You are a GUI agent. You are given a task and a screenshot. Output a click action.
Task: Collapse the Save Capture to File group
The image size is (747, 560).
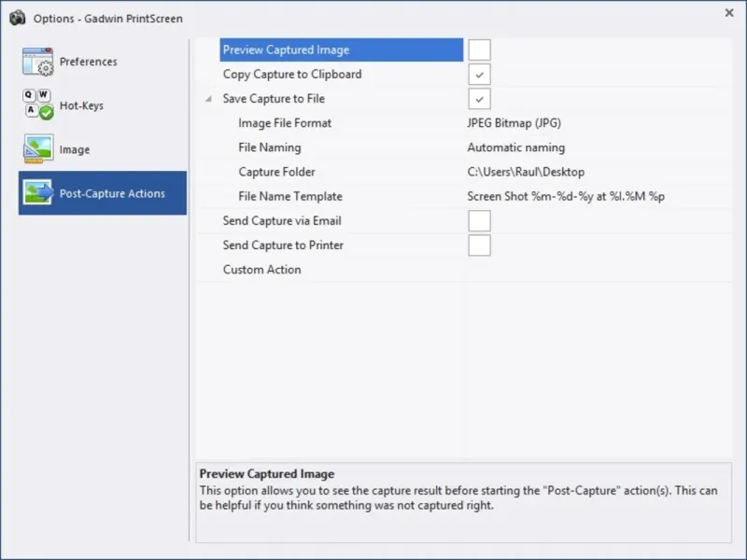208,99
